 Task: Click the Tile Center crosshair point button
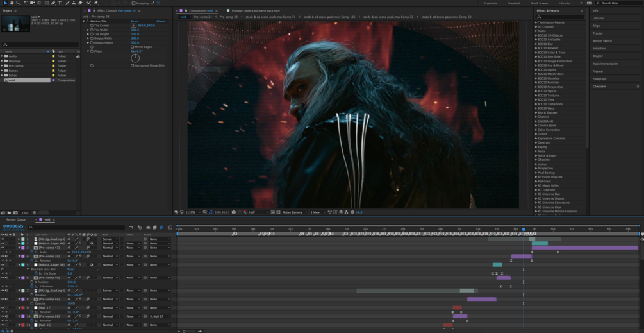point(133,26)
